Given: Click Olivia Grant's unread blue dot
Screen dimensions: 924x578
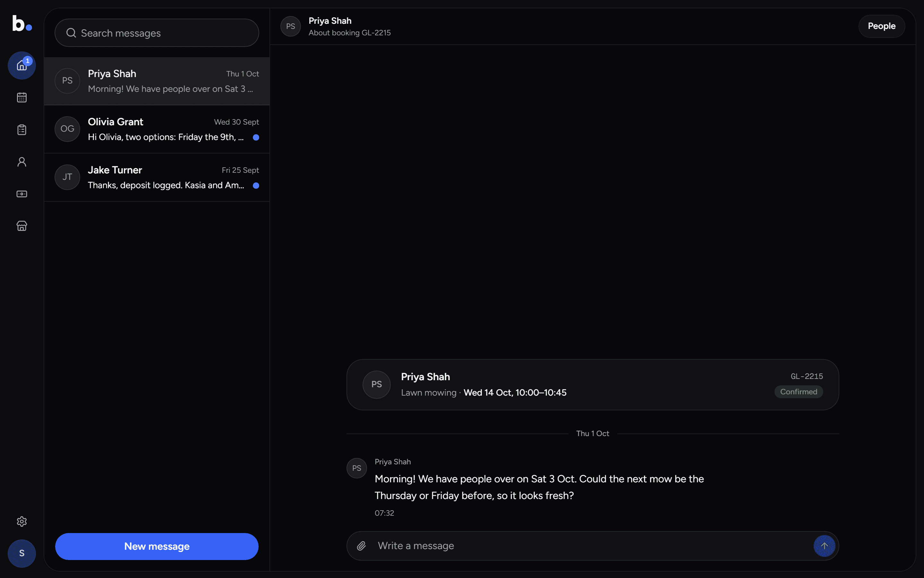Looking at the screenshot, I should [x=256, y=137].
